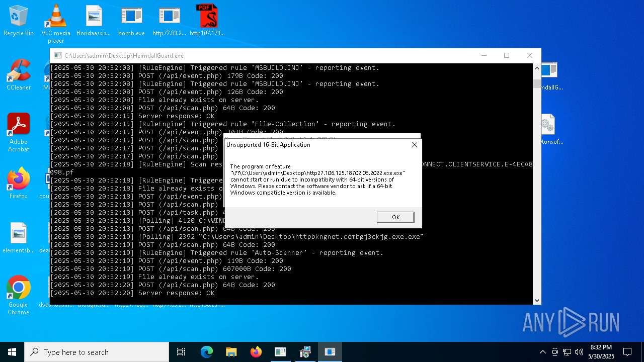Click the HeimdallGuard.exe console title bar icon
The height and width of the screenshot is (362, 644).
58,56
